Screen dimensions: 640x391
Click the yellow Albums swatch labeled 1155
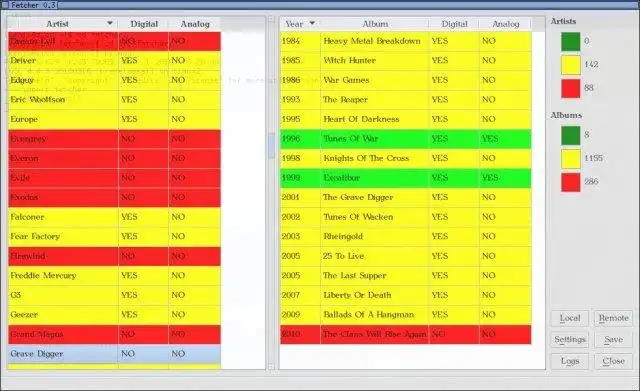(570, 159)
